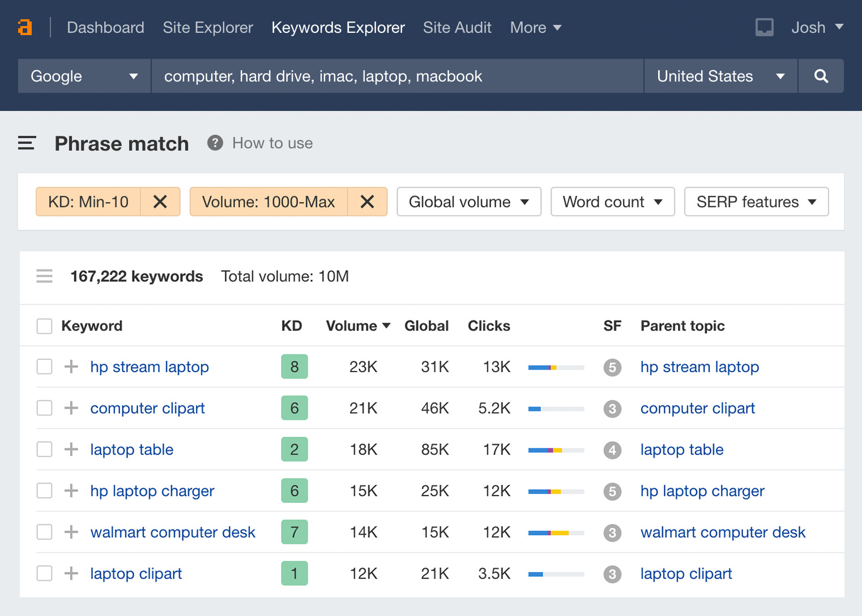This screenshot has height=616, width=862.
Task: Toggle the select-all Keyword checkbox
Action: pos(44,326)
